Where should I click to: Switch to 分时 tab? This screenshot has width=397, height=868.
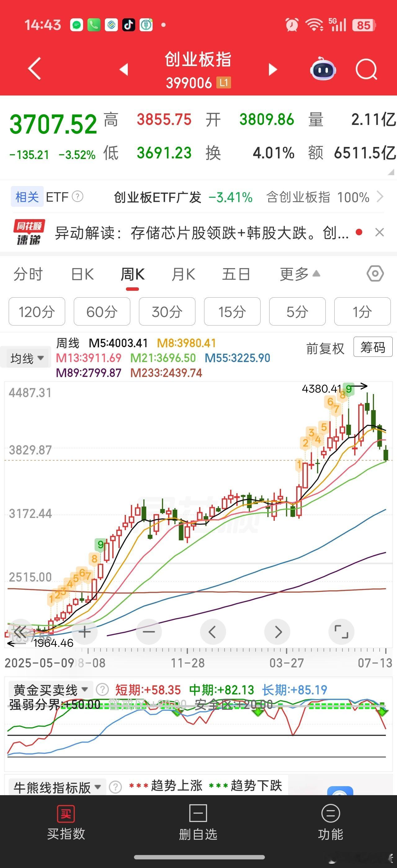28,274
